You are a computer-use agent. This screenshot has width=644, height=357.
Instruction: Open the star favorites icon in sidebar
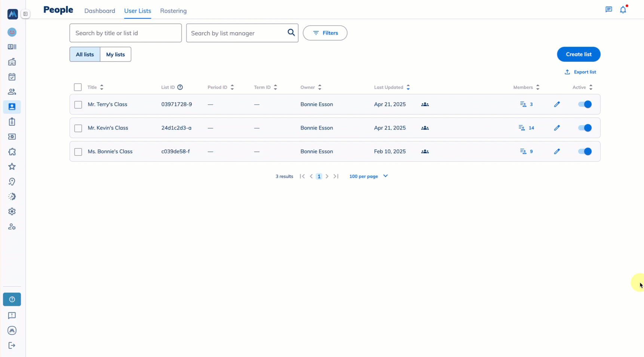[x=12, y=167]
